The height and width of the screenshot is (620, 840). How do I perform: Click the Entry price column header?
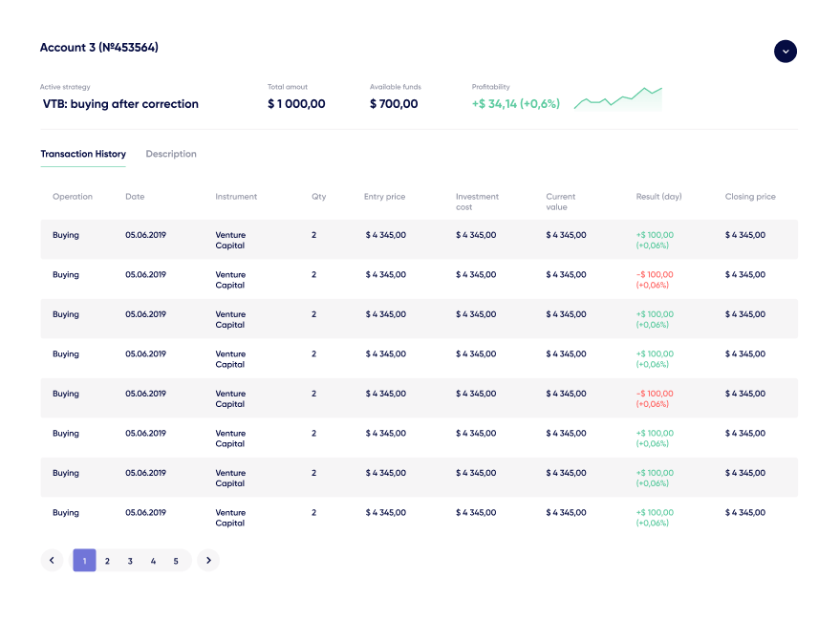click(385, 197)
